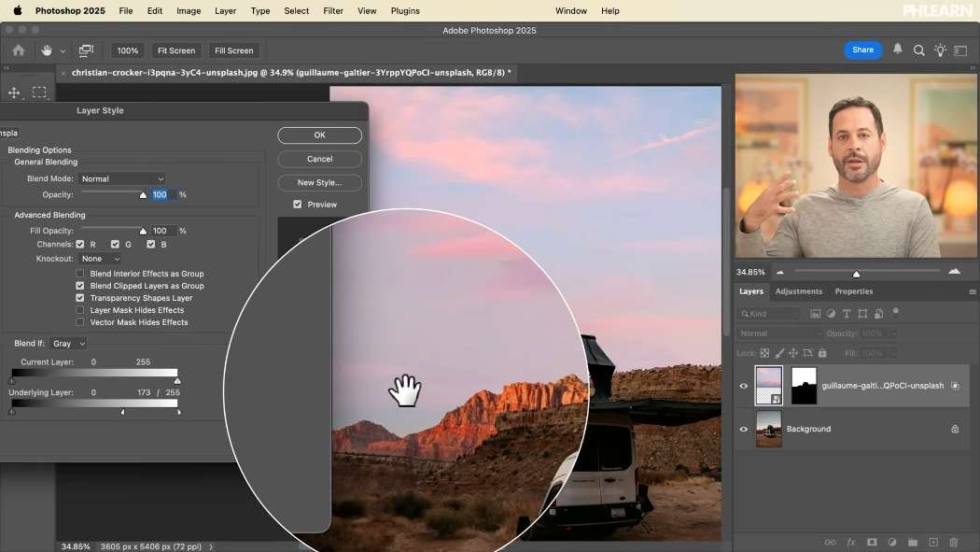
Task: Open the layer Kind filter dropdown
Action: 769,314
